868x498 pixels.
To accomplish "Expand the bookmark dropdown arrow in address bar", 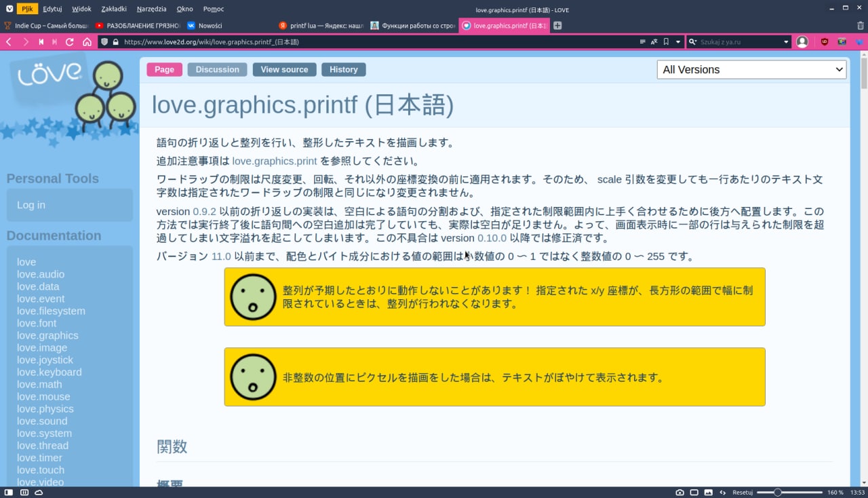I will click(x=677, y=42).
